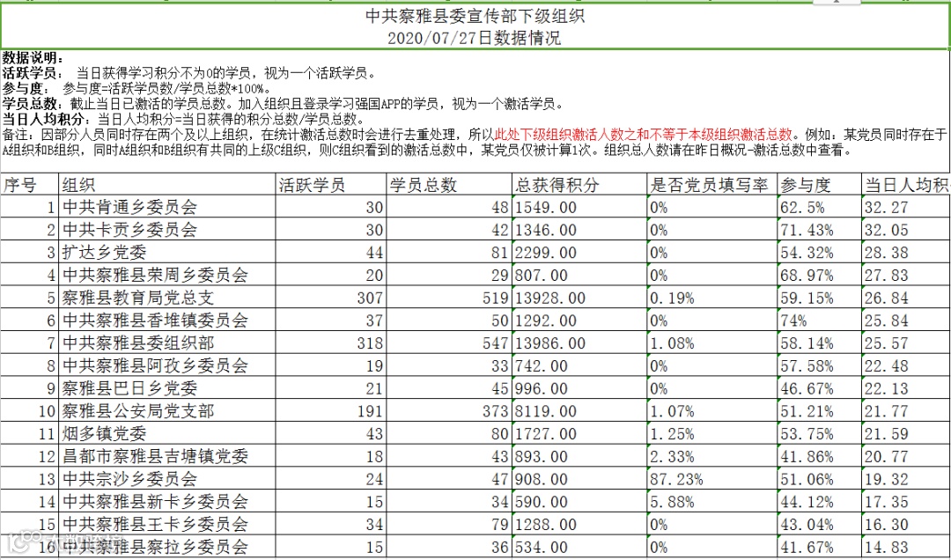Screen dimensions: 951x560
Task: Click the cell 扩达乡党委
Action: pyautogui.click(x=167, y=253)
